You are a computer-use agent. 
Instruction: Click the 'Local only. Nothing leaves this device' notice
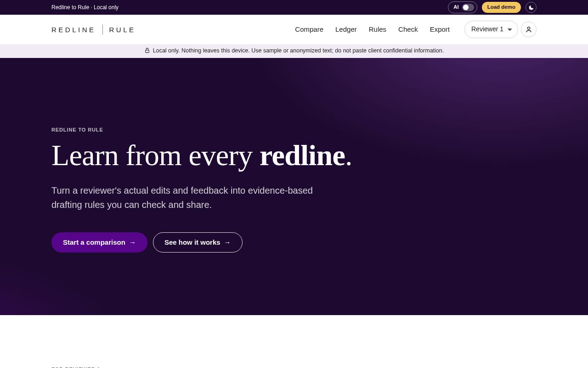(x=294, y=51)
